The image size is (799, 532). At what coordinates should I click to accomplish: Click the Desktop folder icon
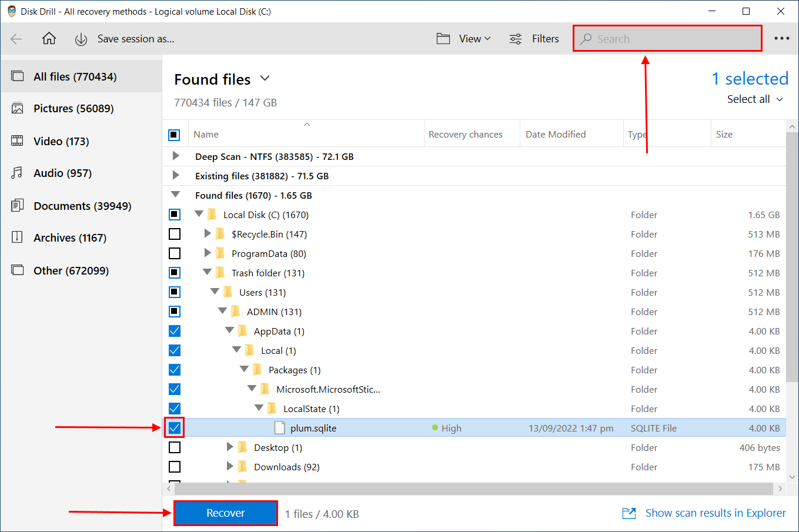coord(243,447)
